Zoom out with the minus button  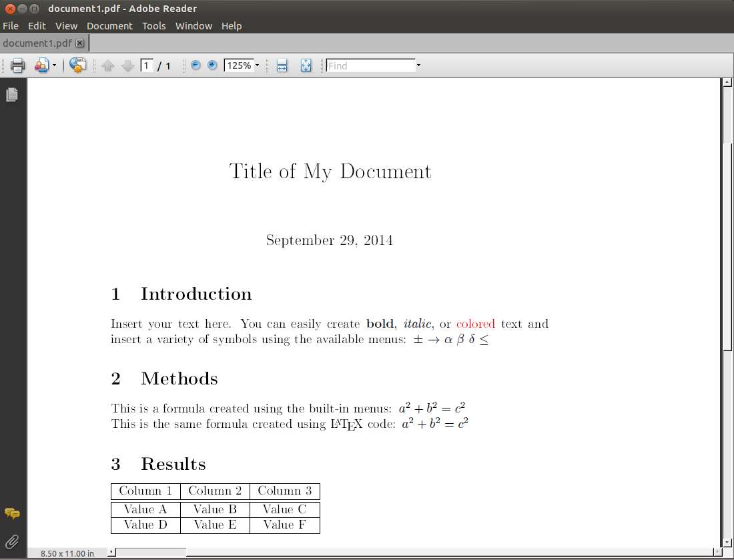(x=196, y=65)
